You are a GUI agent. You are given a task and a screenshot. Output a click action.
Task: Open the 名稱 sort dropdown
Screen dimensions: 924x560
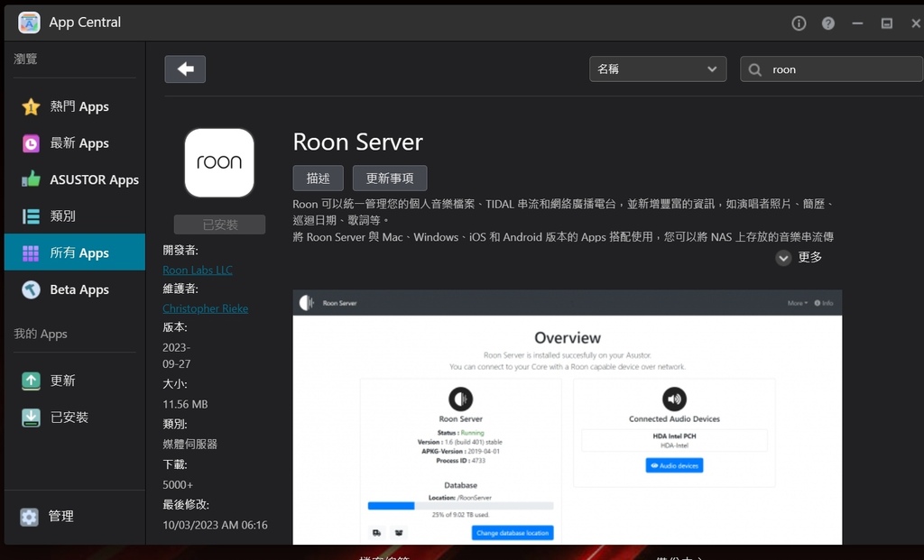tap(658, 69)
